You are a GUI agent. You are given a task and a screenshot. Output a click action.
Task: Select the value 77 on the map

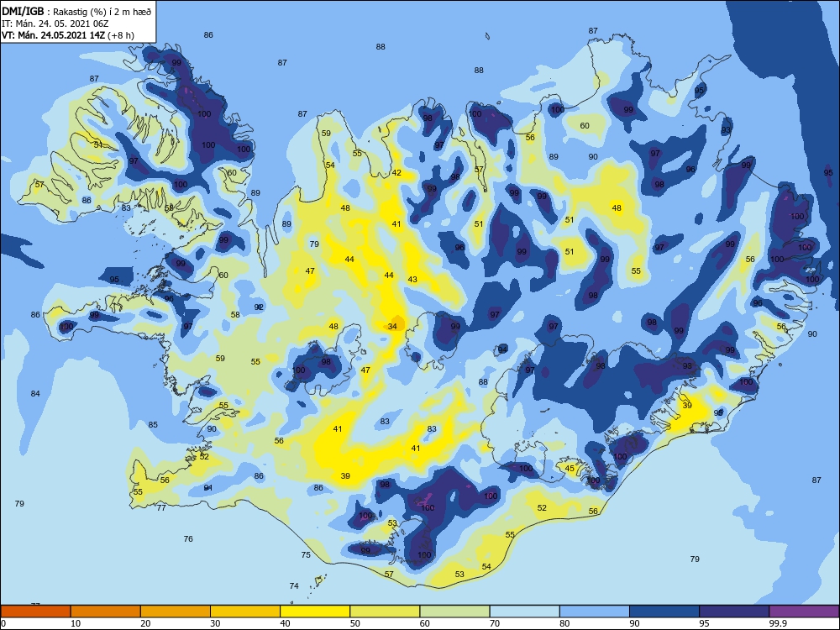pos(161,507)
